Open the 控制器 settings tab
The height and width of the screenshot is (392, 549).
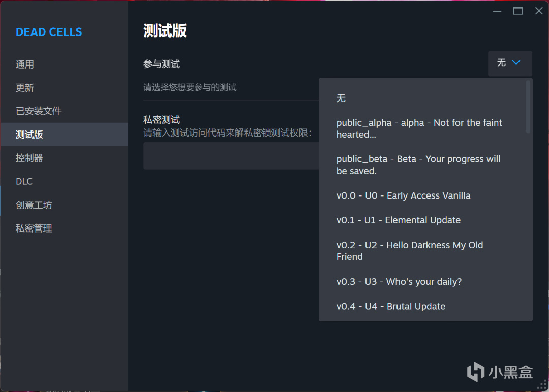(x=29, y=158)
